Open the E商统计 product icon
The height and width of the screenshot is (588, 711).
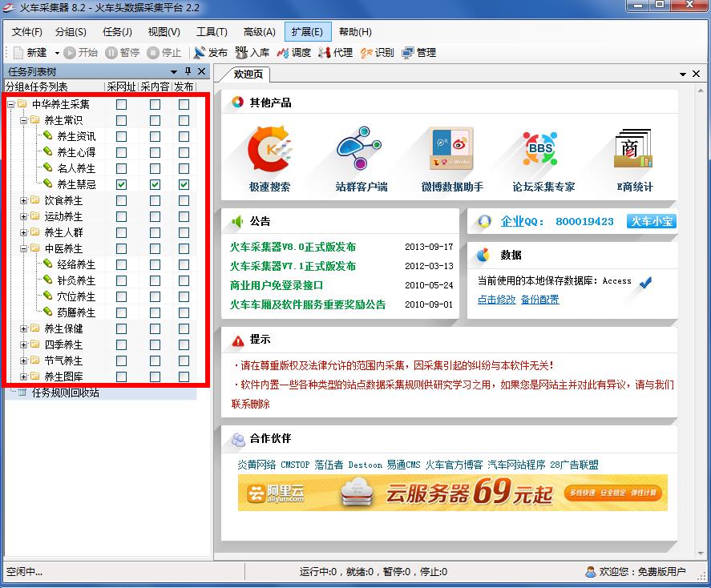633,148
